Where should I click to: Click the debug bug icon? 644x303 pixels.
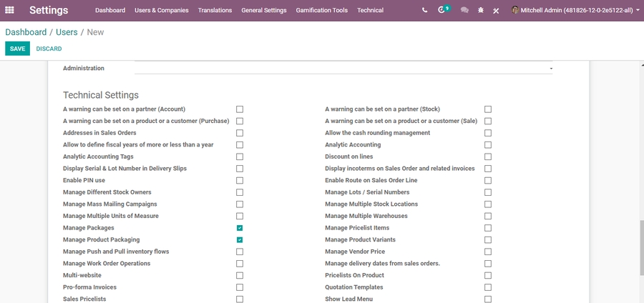pos(481,11)
